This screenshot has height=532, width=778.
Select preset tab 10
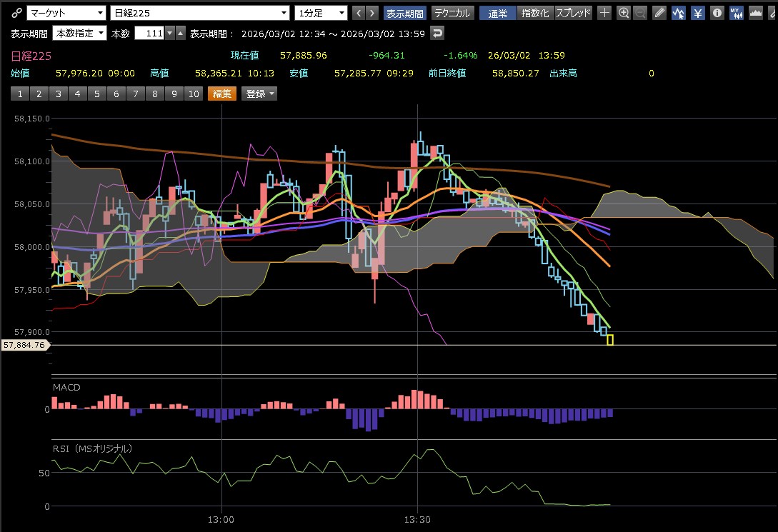click(193, 94)
